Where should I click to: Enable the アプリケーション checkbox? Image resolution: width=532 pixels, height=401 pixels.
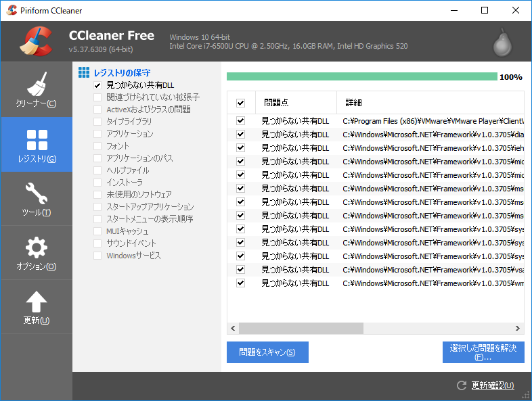[97, 134]
